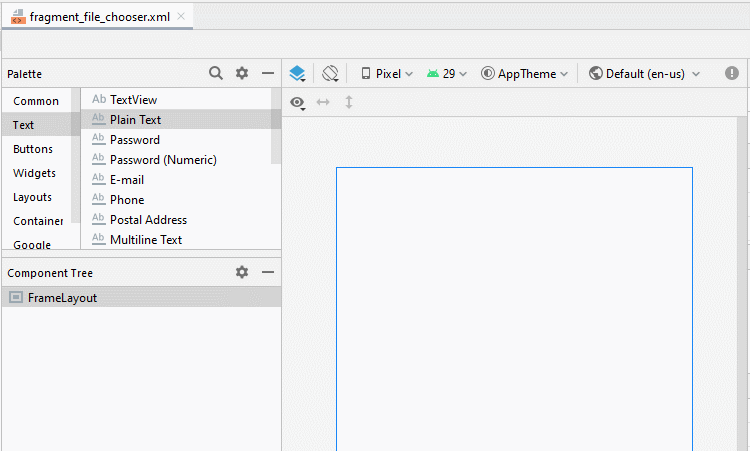Select the fragment_file_chooser.xml tab

[97, 17]
